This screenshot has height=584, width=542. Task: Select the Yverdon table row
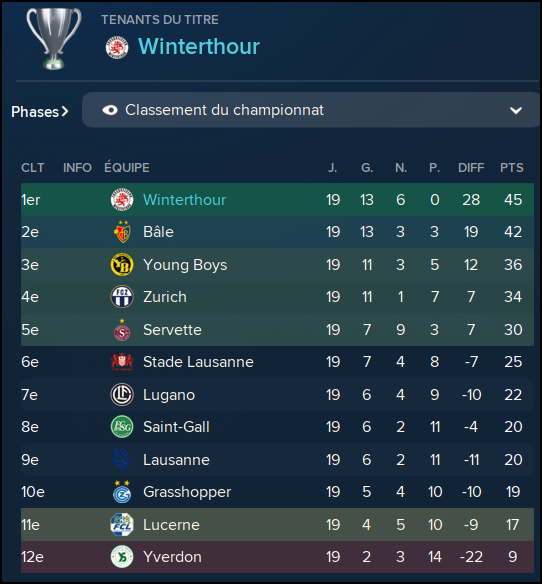(277, 557)
